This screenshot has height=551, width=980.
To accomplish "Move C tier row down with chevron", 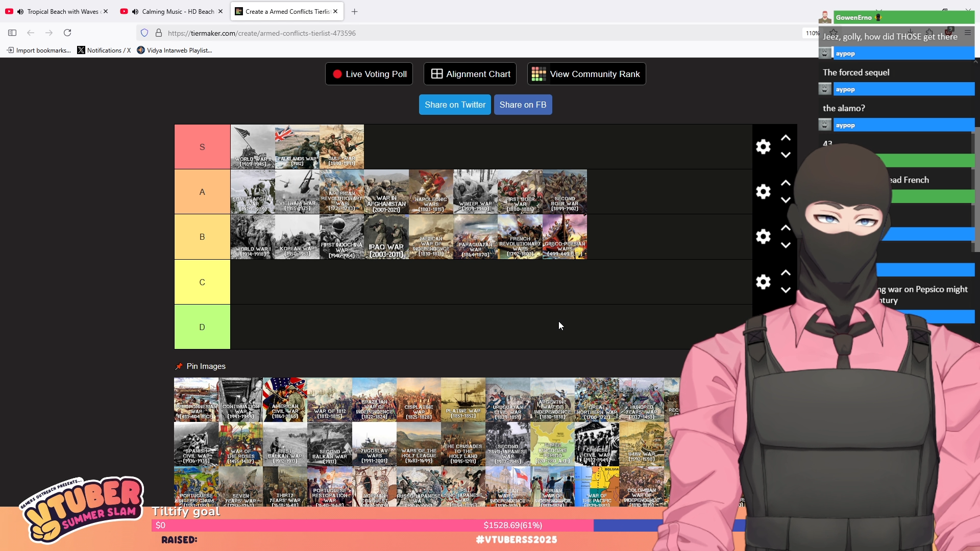I will tap(786, 290).
